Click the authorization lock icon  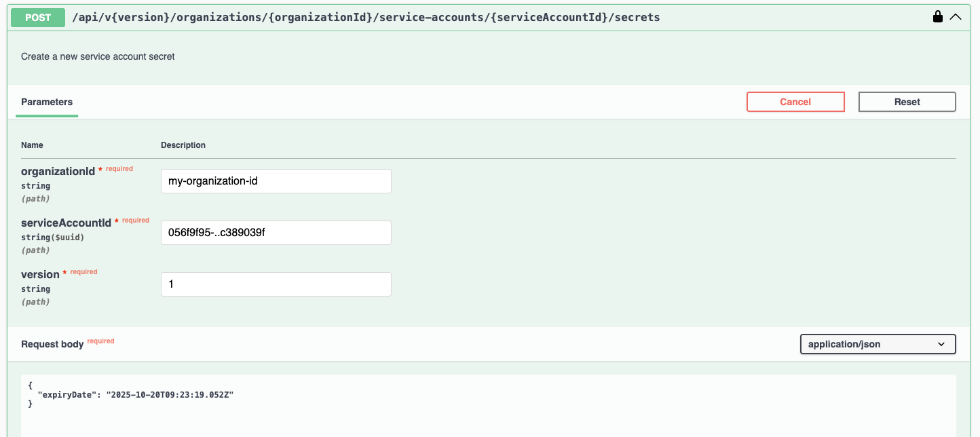coord(938,17)
